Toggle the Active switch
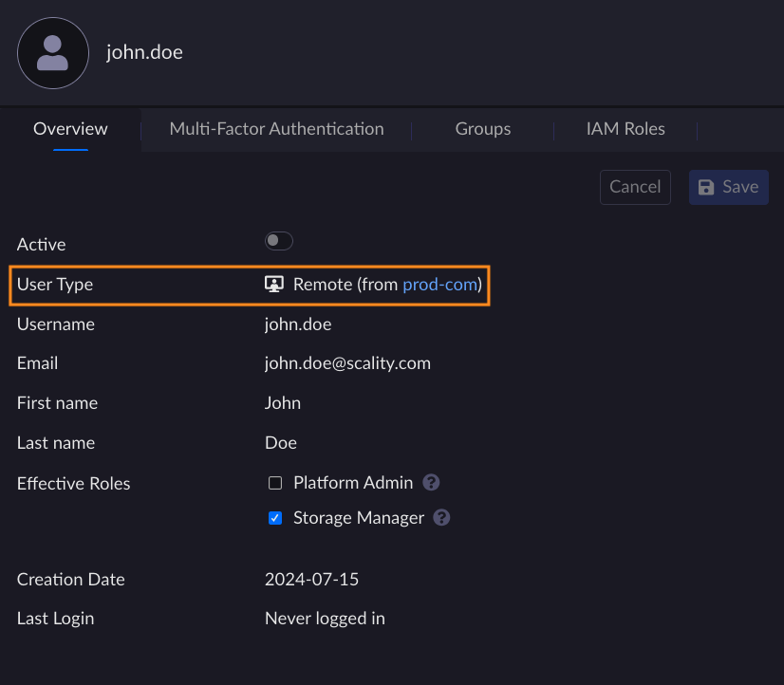 [278, 241]
